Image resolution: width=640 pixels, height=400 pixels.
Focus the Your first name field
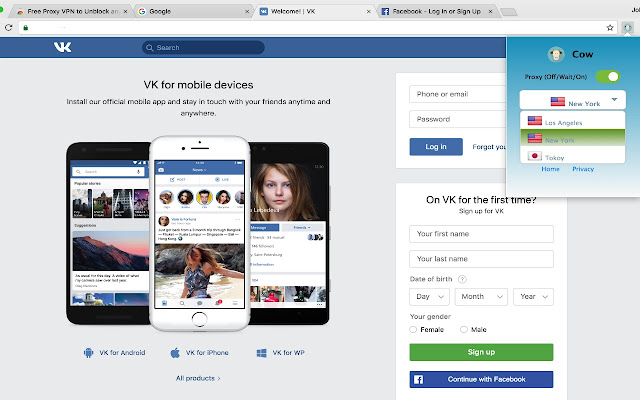point(481,234)
